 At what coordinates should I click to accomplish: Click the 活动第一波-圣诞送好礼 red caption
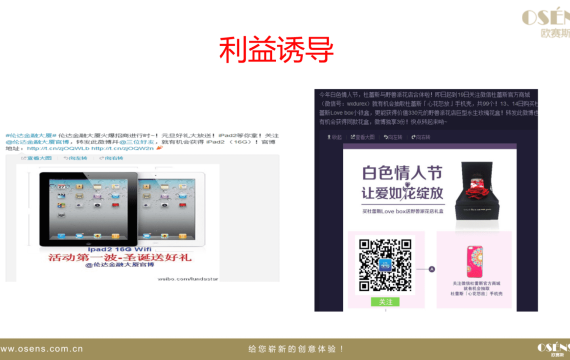click(x=120, y=257)
